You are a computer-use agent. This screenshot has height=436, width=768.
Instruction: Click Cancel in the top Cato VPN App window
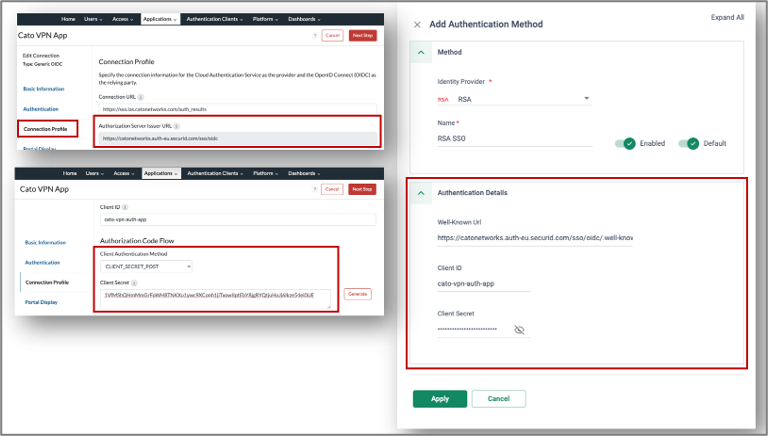(x=333, y=36)
